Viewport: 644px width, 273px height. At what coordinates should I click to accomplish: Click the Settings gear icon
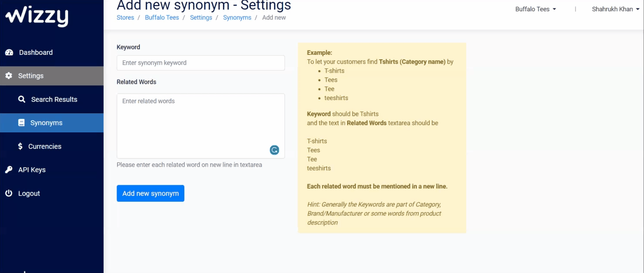tap(9, 76)
